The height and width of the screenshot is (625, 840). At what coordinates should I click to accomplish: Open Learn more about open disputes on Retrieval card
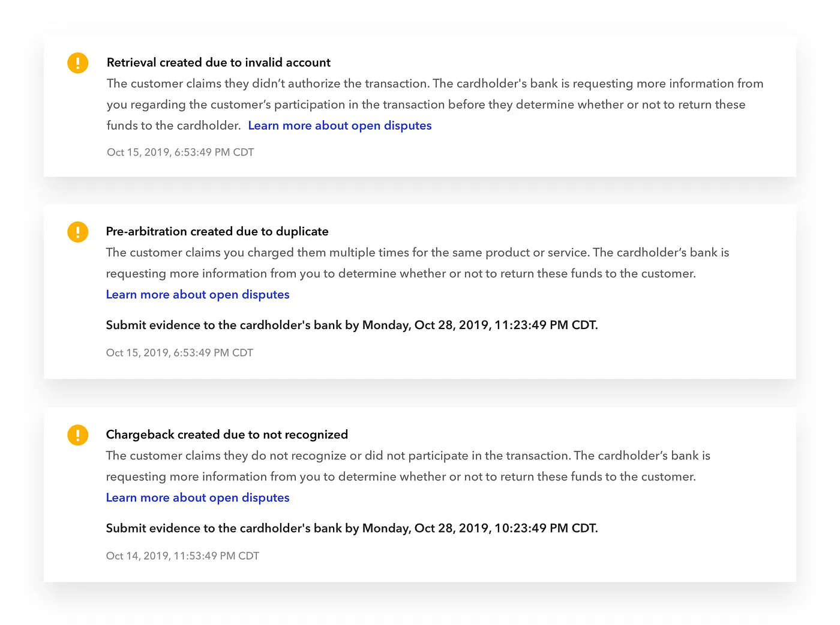[x=340, y=125]
